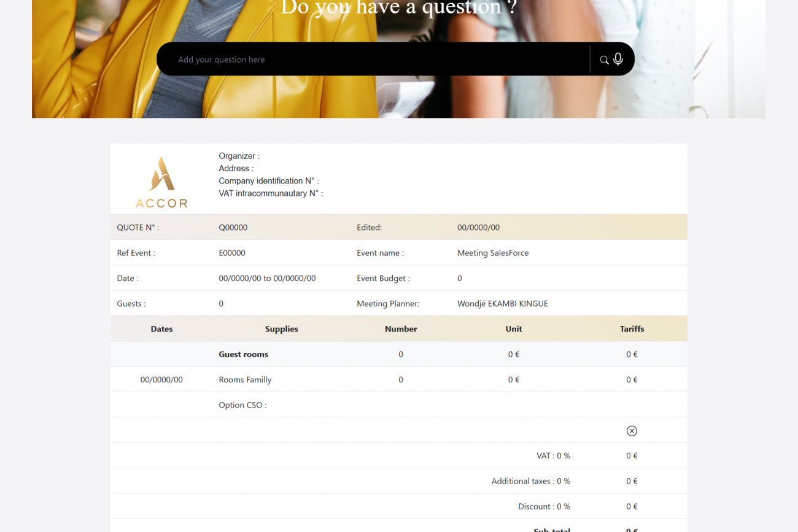Click the Accor logo
This screenshot has width=798, height=532.
click(x=161, y=182)
